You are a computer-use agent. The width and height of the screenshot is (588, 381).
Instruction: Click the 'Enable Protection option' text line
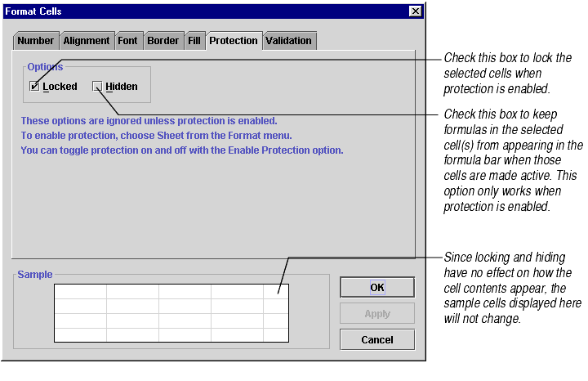pyautogui.click(x=181, y=150)
